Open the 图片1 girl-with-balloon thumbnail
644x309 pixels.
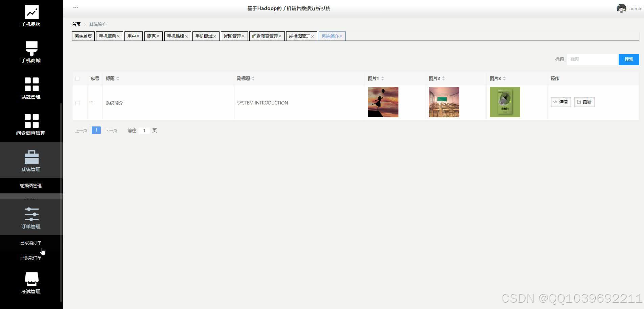[383, 102]
